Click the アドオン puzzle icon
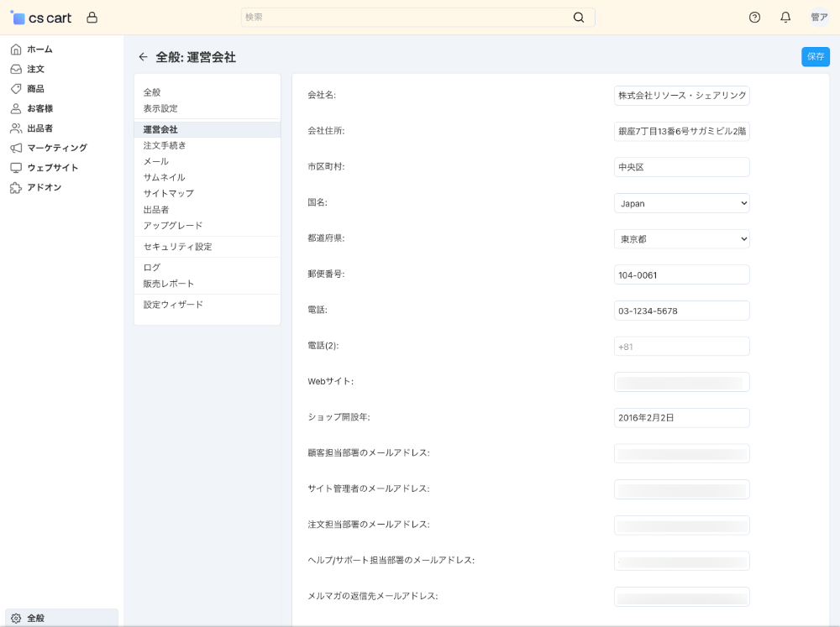The width and height of the screenshot is (840, 627). click(x=16, y=187)
